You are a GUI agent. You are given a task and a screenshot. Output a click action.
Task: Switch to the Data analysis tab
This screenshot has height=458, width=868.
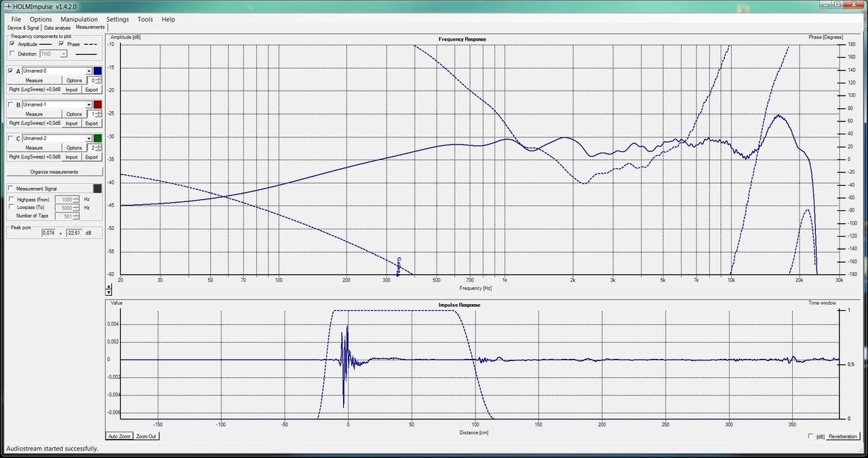point(58,28)
